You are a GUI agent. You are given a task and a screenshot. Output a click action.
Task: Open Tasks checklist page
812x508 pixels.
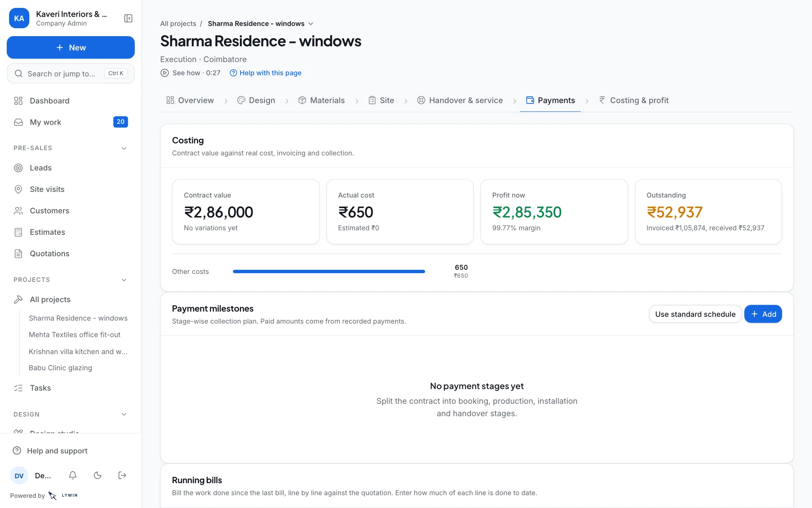tap(71, 388)
